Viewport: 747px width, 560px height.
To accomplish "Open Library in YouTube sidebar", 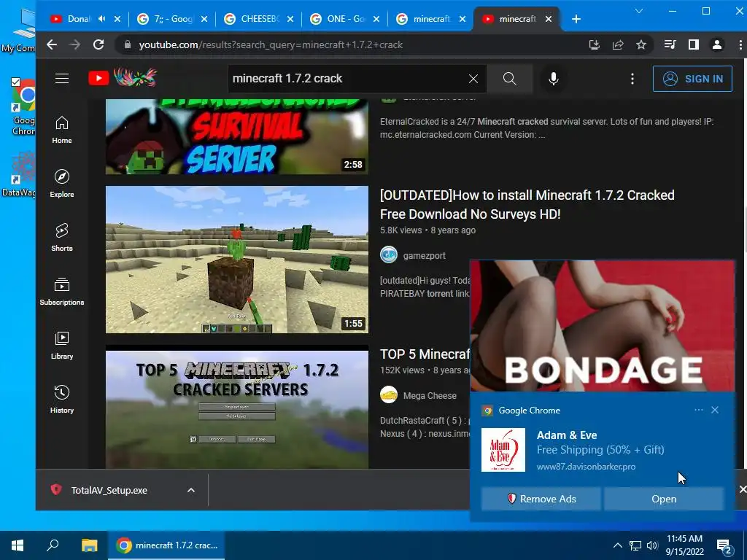I will [x=62, y=345].
